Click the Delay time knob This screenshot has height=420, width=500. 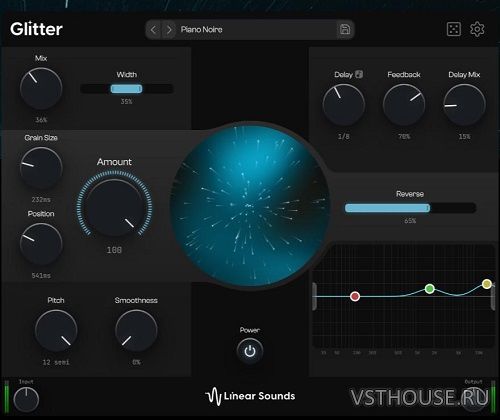(x=344, y=105)
